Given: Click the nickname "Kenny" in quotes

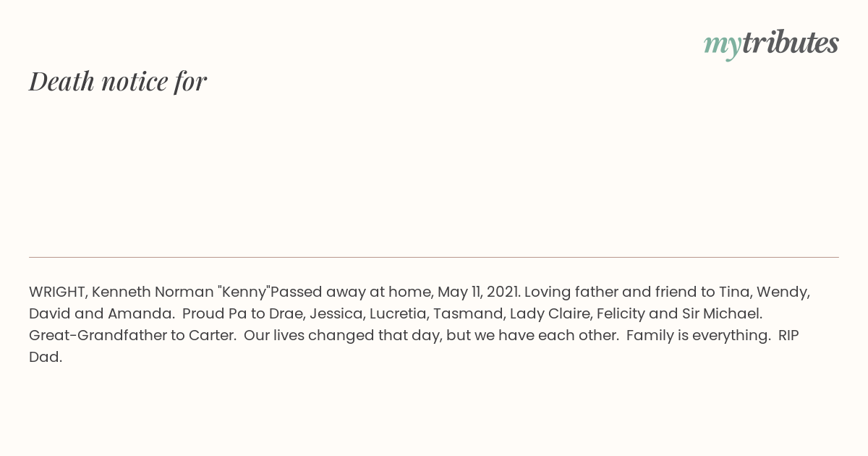Looking at the screenshot, I should click(x=244, y=292).
